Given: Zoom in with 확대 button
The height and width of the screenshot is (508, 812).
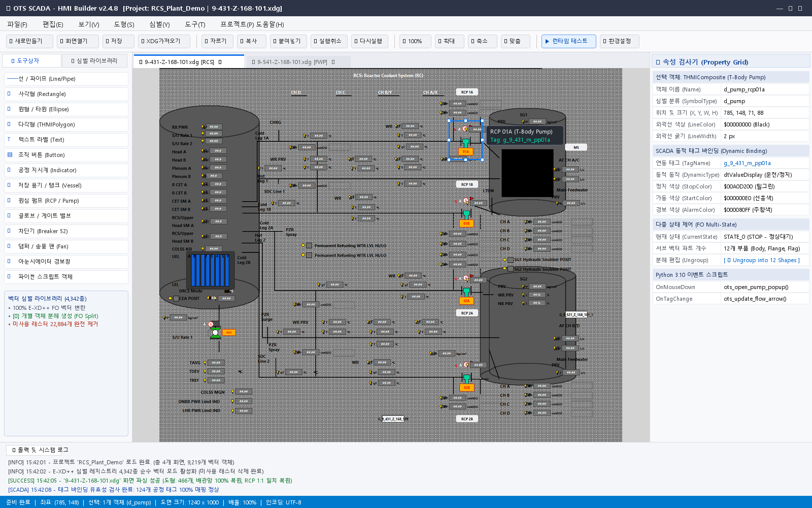Looking at the screenshot, I should 450,41.
